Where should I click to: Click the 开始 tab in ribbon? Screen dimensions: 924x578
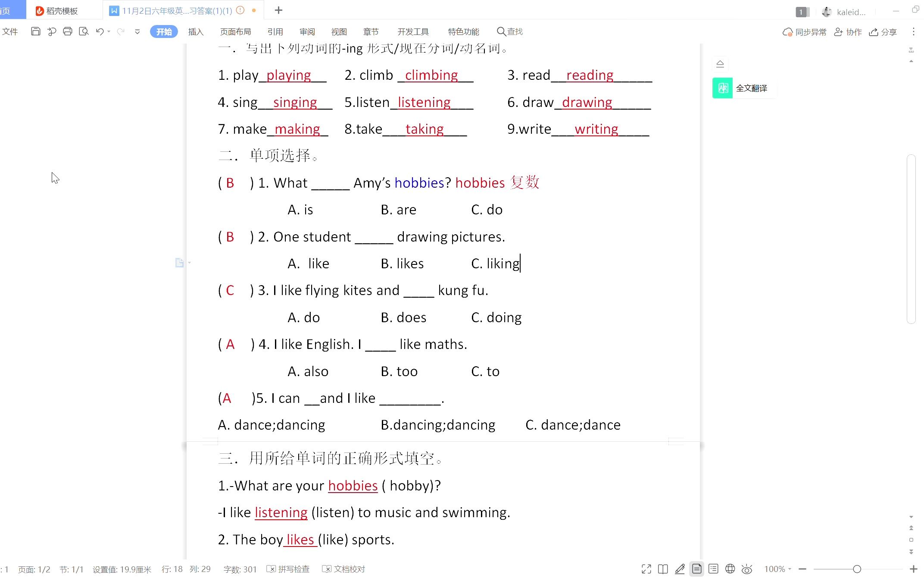(x=163, y=31)
